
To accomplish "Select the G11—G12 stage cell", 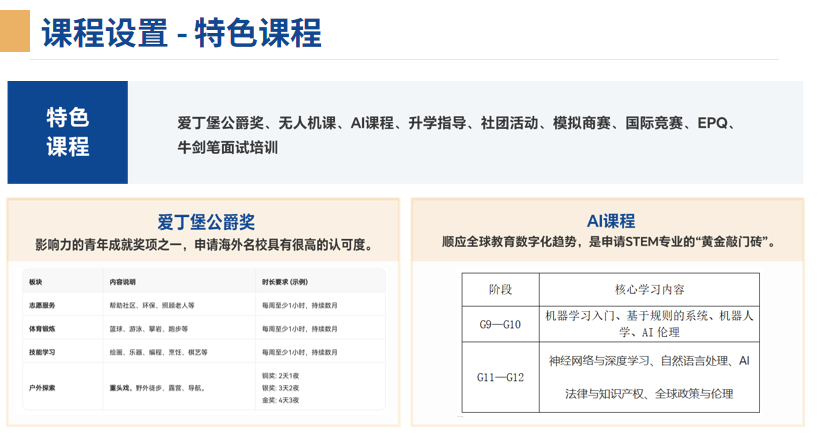I will tap(499, 377).
